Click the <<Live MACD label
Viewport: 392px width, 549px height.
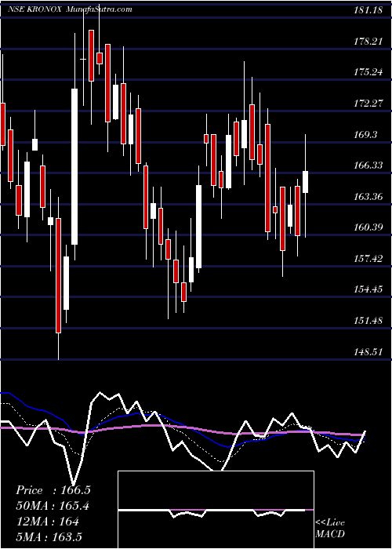coord(330,529)
